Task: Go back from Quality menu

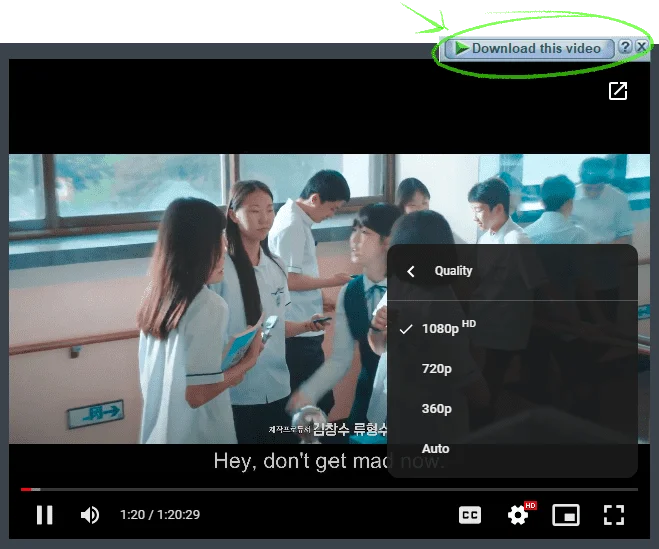Action: coord(411,271)
